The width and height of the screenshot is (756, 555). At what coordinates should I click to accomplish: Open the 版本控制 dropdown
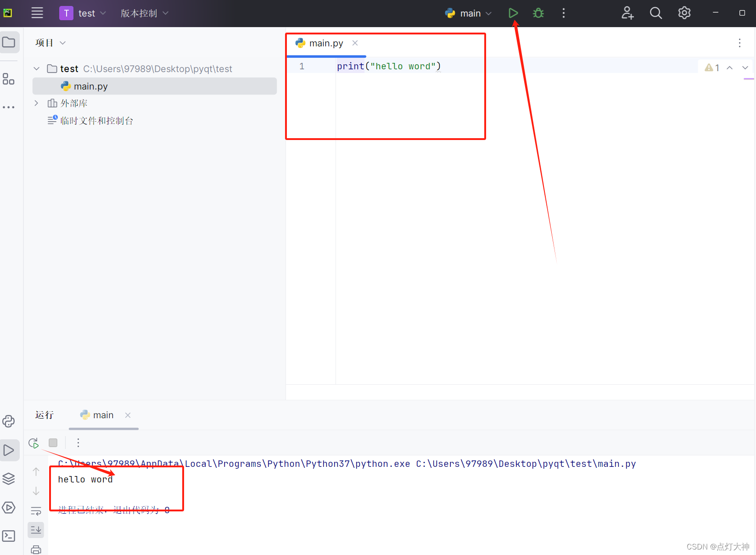tap(145, 13)
